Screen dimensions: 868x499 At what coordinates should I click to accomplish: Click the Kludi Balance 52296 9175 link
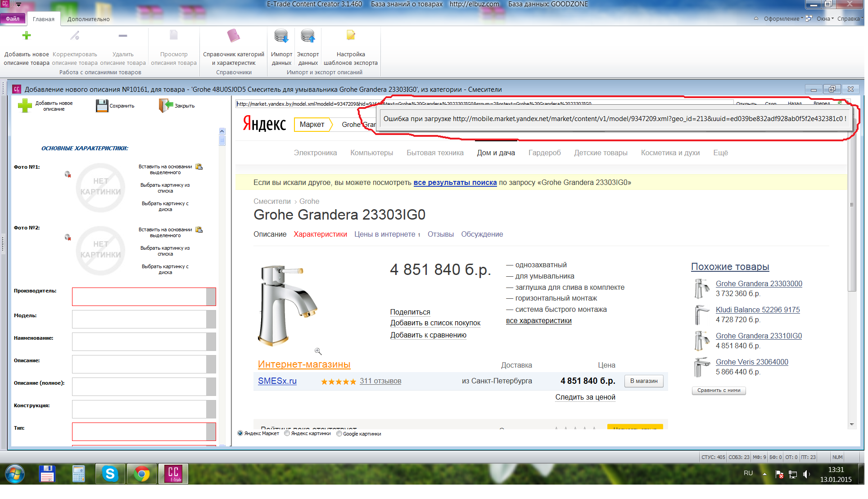click(758, 310)
